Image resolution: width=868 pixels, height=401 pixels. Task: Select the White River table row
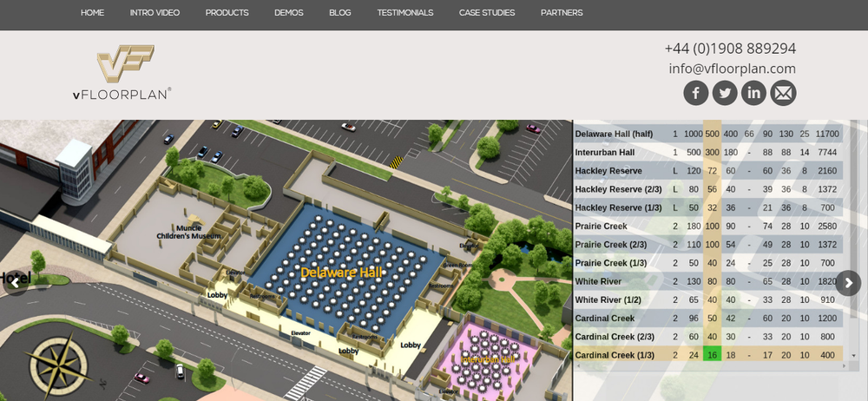tap(708, 281)
